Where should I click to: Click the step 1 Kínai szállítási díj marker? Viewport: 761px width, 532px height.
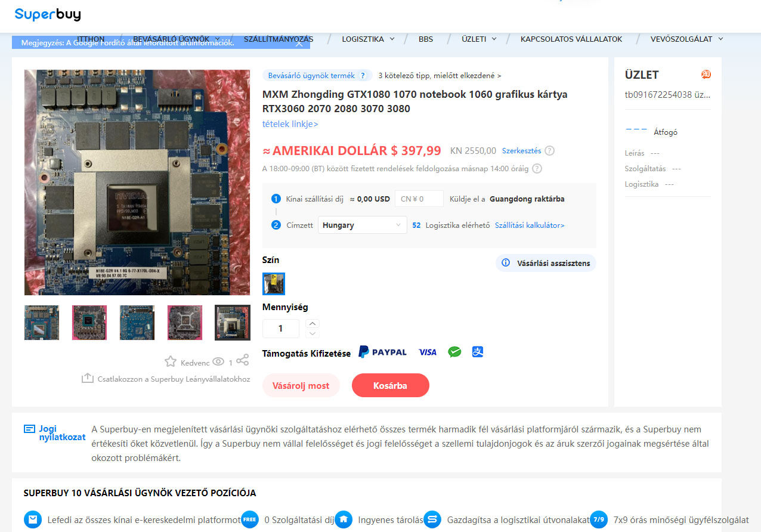point(276,199)
